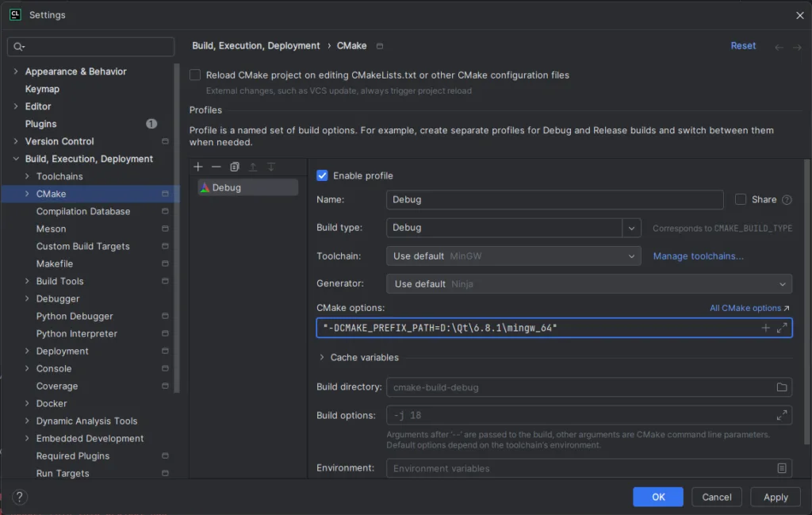Move profile down in list
Viewport: 812px width, 515px height.
pyautogui.click(x=271, y=167)
